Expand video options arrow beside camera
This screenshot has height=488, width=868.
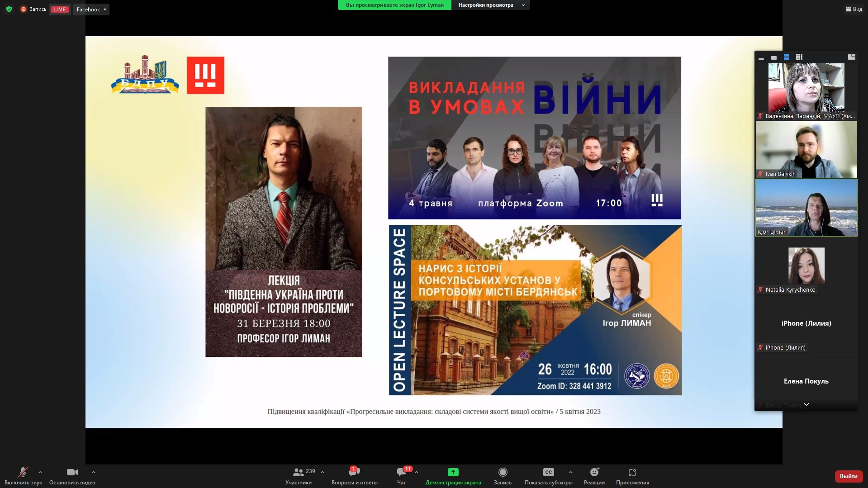click(94, 472)
